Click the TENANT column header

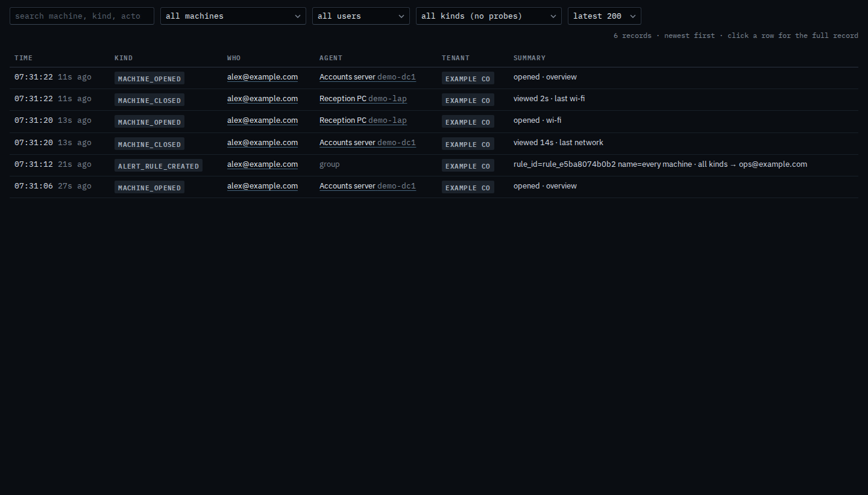point(456,58)
